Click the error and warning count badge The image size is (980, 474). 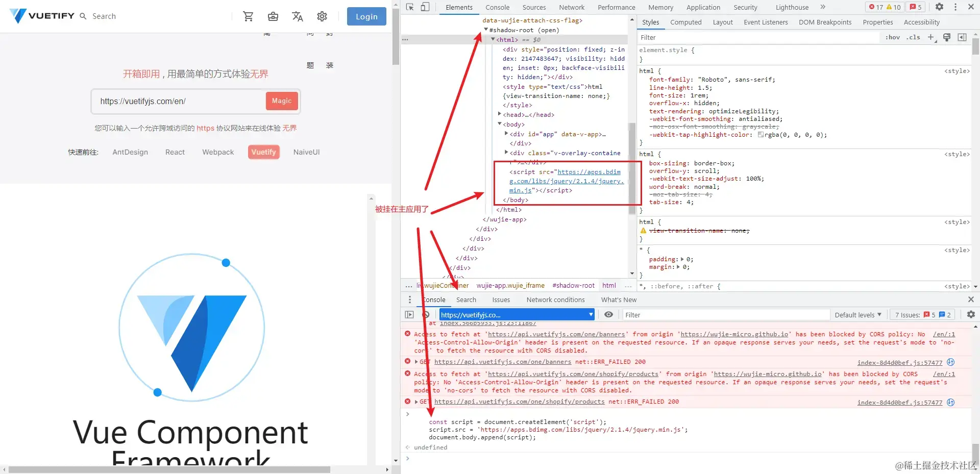[886, 7]
